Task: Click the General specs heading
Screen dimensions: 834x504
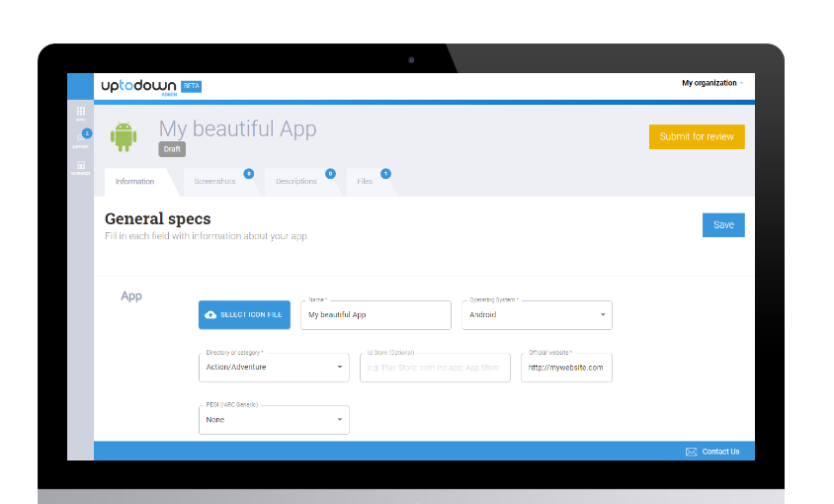Action: click(x=158, y=218)
